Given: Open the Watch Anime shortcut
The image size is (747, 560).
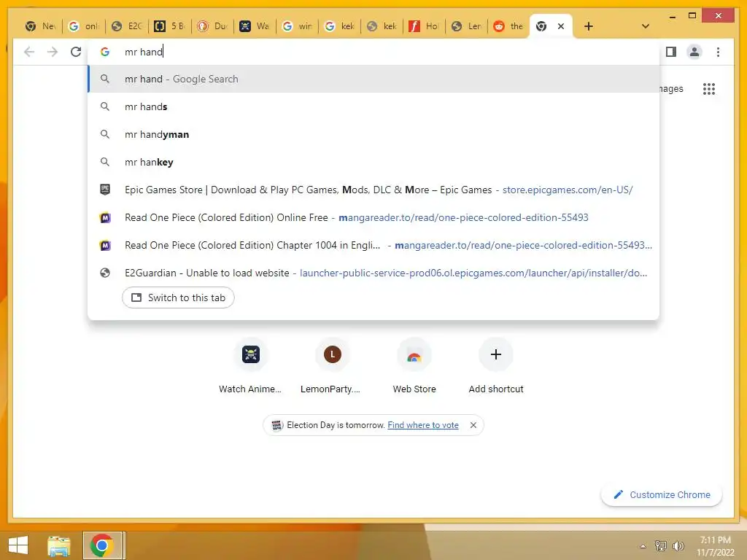Looking at the screenshot, I should (251, 366).
